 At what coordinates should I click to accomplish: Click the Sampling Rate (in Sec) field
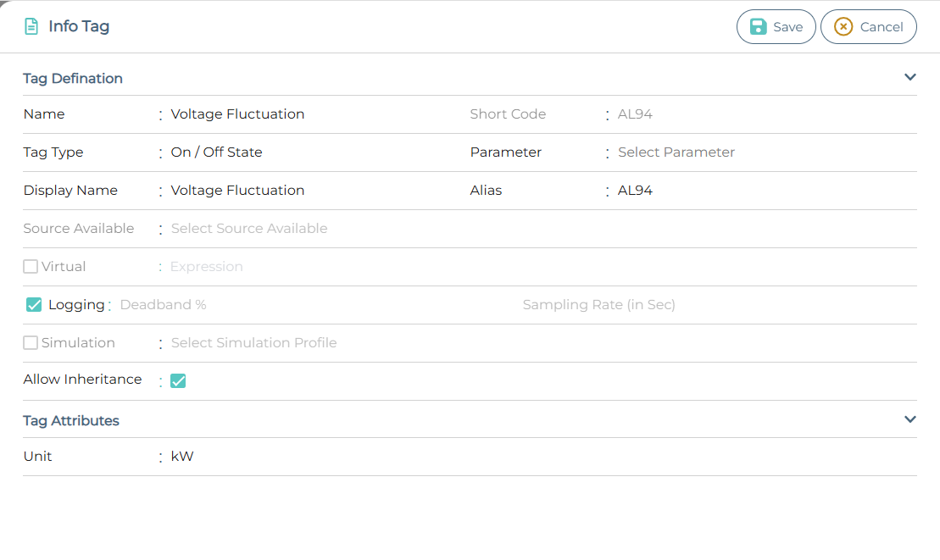[598, 305]
